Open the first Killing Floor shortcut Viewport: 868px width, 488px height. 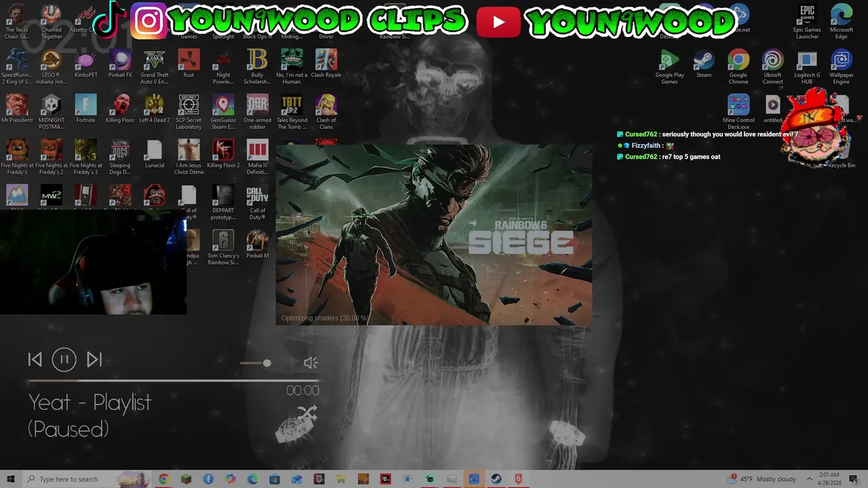(x=120, y=110)
